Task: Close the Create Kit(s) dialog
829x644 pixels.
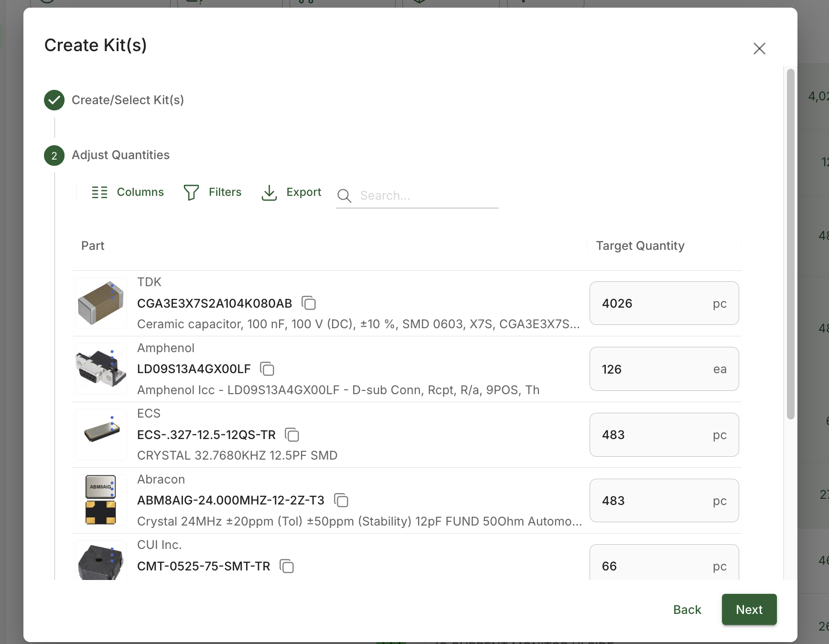Action: click(x=759, y=48)
